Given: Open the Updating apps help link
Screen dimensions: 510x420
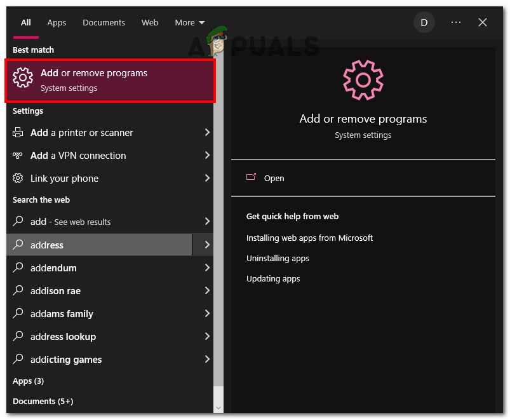Looking at the screenshot, I should coord(273,278).
